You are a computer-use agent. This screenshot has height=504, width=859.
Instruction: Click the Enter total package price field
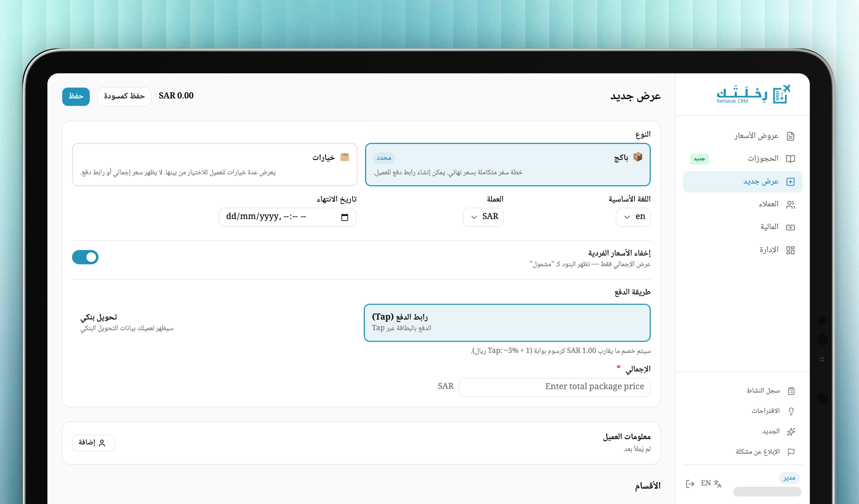point(555,387)
